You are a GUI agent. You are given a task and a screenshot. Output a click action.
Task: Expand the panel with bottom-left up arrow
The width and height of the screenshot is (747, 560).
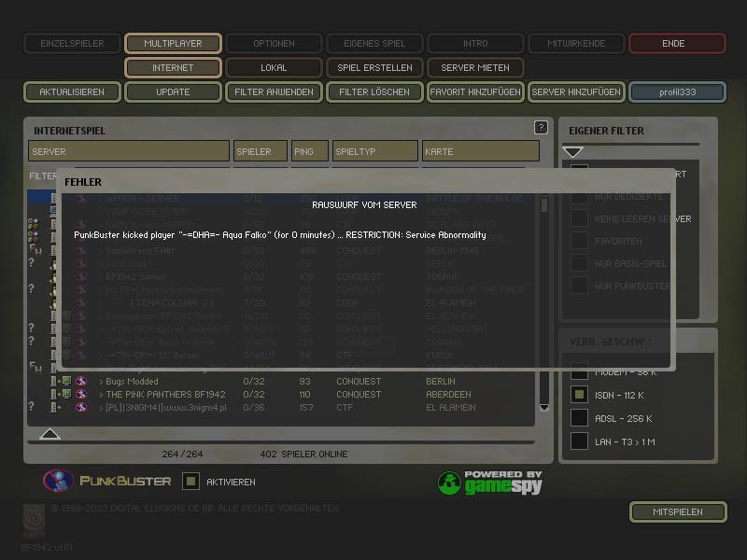click(50, 434)
